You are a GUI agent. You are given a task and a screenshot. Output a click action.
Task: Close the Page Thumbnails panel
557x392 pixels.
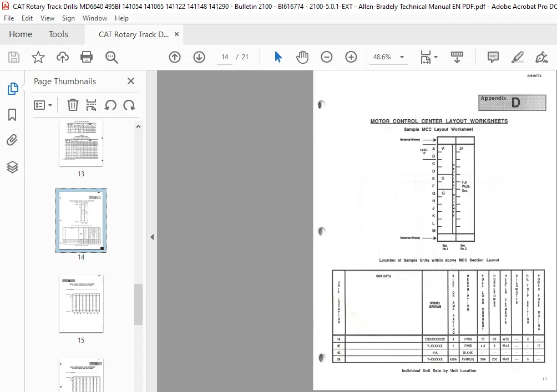[x=131, y=81]
